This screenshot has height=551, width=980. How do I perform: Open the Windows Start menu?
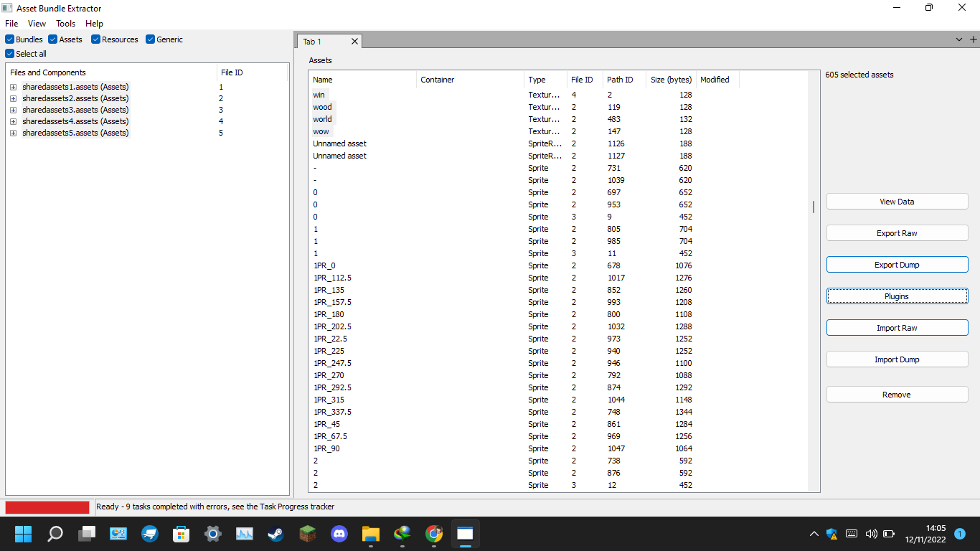tap(23, 534)
